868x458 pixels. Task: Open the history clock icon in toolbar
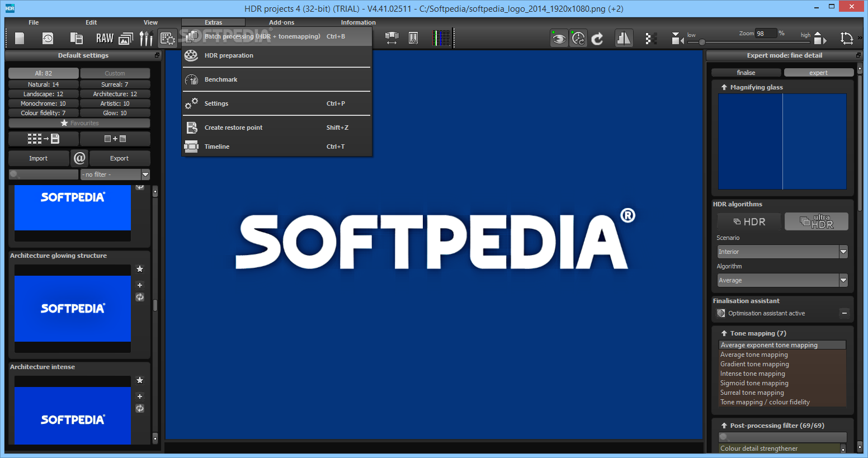(x=48, y=38)
